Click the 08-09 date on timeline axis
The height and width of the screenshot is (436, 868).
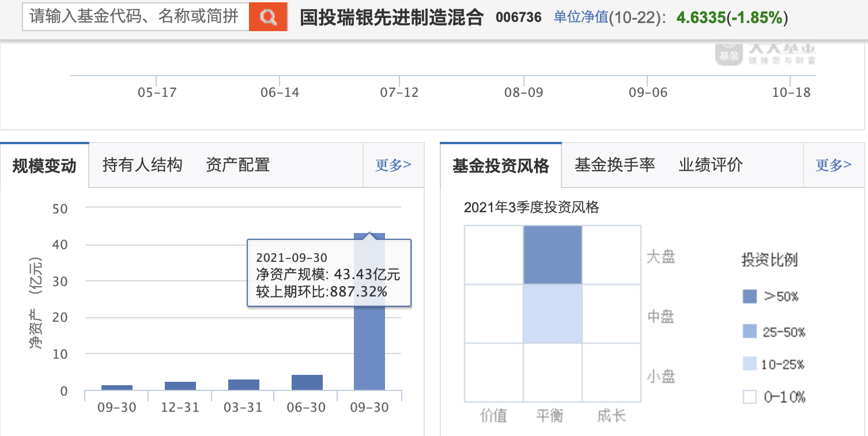[x=523, y=92]
